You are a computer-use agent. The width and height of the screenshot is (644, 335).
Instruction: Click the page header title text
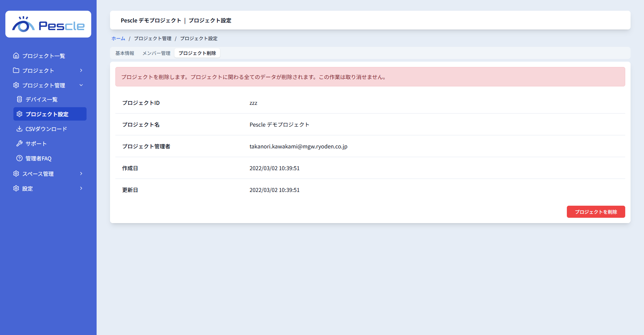176,20
